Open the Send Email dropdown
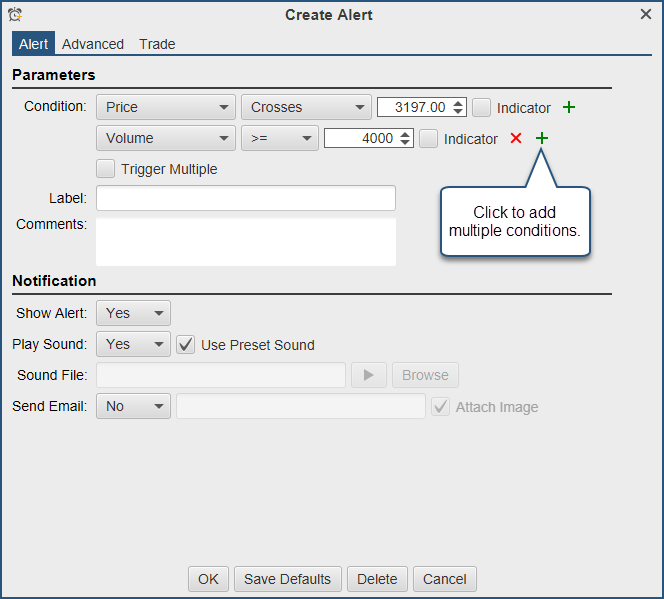 pos(133,406)
